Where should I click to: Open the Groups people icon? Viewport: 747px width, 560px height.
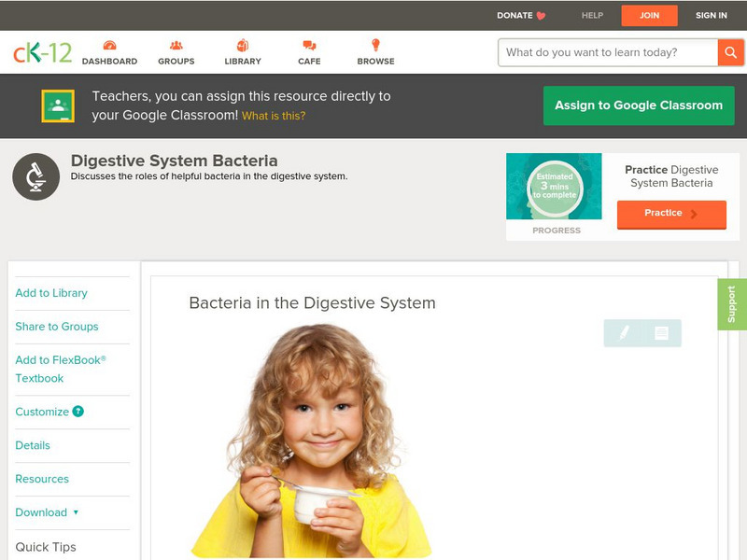(x=176, y=45)
